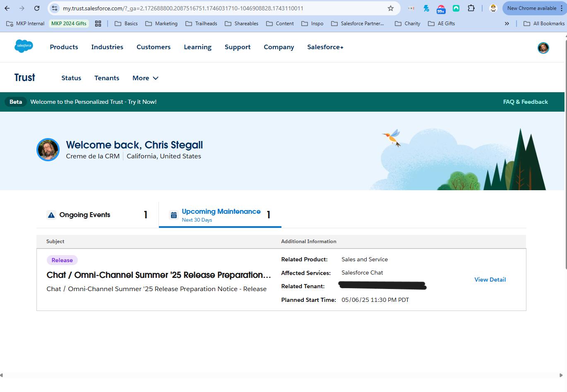This screenshot has height=392, width=567.
Task: Bookmark this page with the star icon
Action: (390, 8)
